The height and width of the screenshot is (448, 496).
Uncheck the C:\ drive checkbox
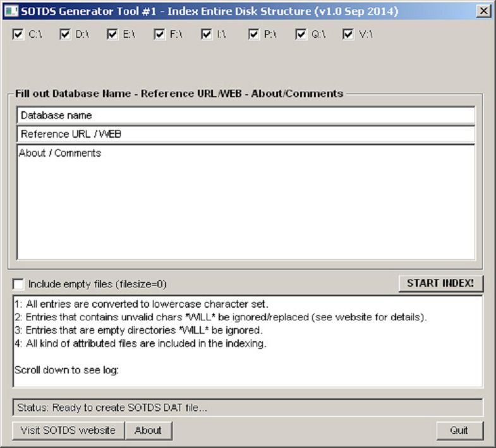[x=18, y=35]
